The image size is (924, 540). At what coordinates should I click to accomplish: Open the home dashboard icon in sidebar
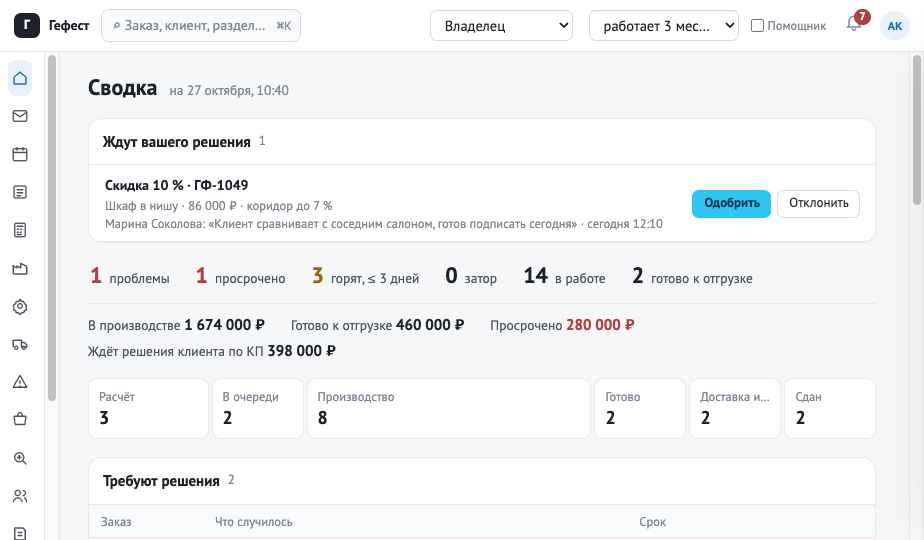tap(20, 78)
